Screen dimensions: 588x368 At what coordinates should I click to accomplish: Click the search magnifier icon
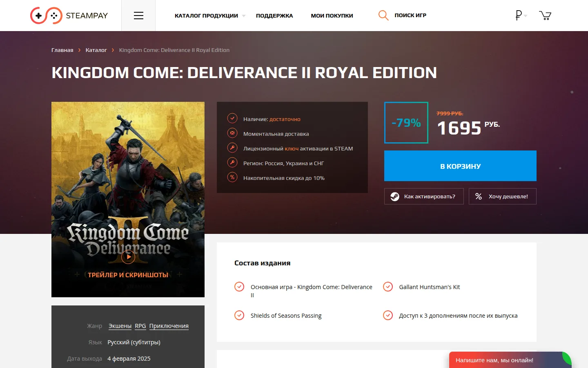[383, 16]
